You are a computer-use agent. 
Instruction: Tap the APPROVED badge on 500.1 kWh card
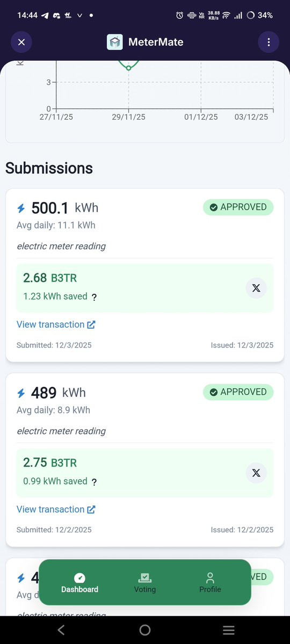tap(238, 207)
